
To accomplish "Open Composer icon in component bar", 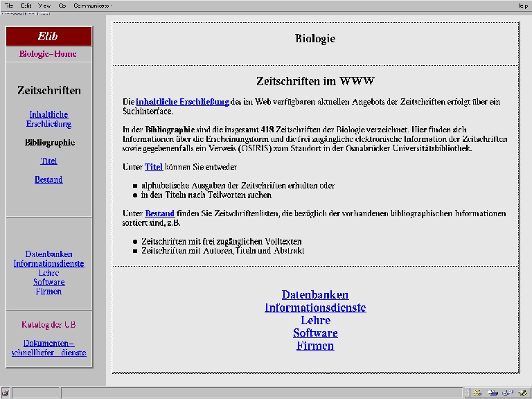I will pyautogui.click(x=522, y=393).
